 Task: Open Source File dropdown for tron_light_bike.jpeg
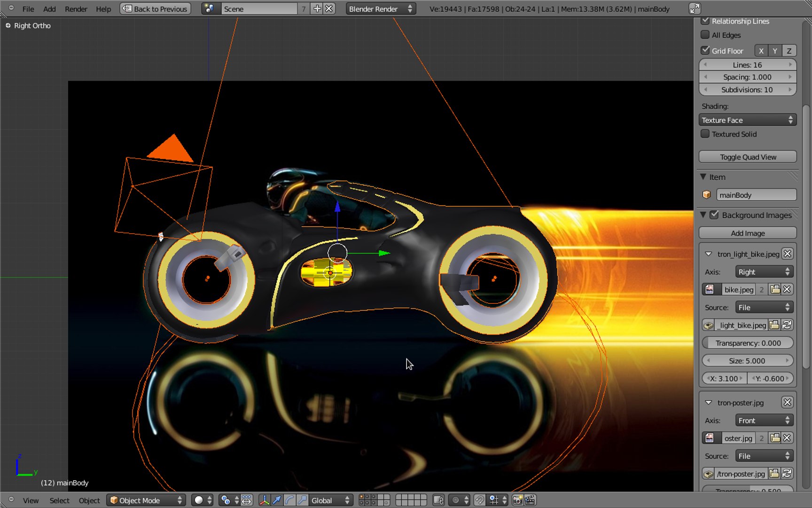764,308
